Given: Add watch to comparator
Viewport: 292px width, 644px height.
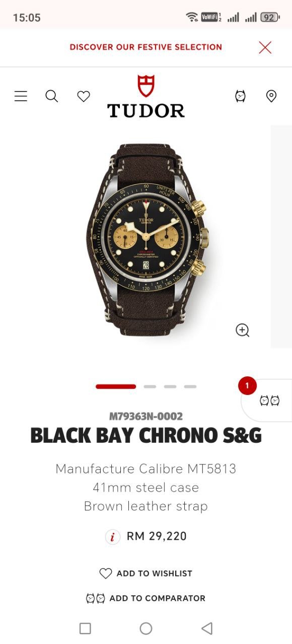Looking at the screenshot, I should tap(146, 598).
